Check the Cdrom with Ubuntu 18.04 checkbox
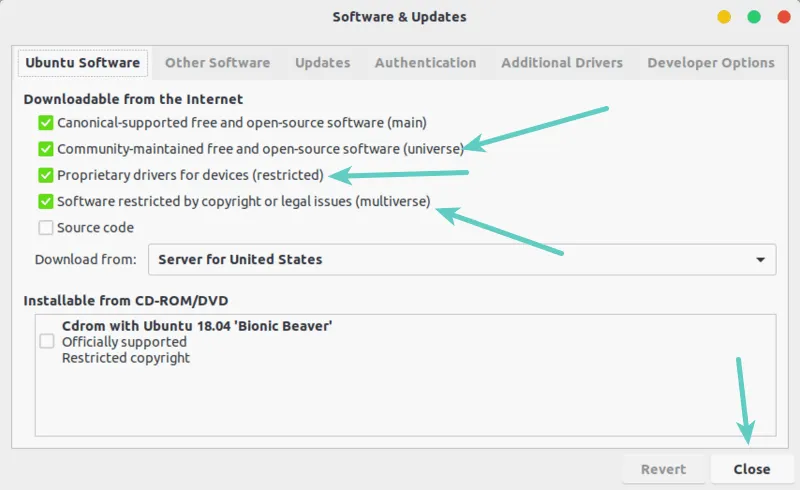This screenshot has width=800, height=490. coord(46,341)
